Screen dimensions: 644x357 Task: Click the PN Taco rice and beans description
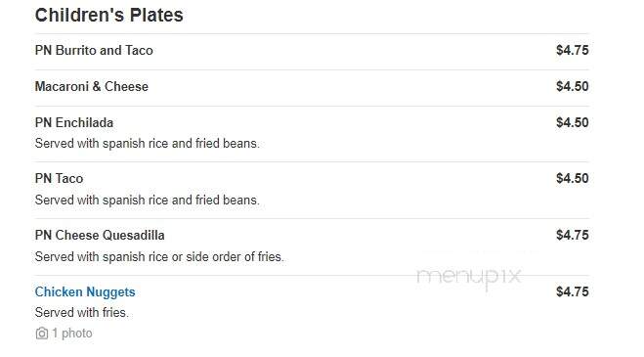[147, 201]
